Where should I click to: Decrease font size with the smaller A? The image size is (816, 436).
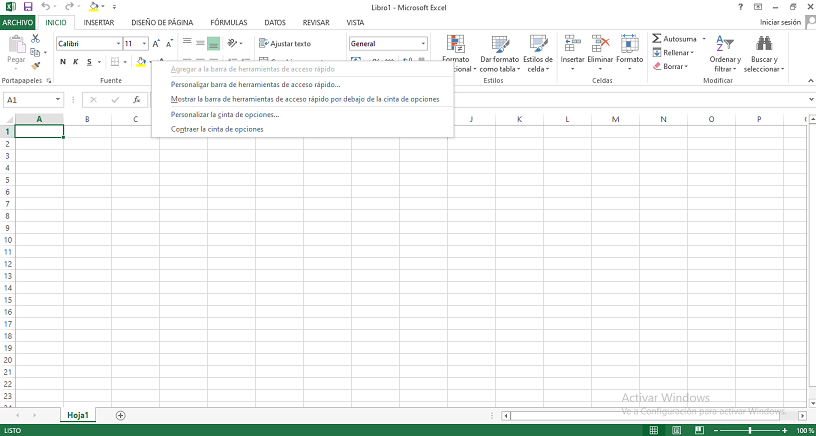coord(169,44)
